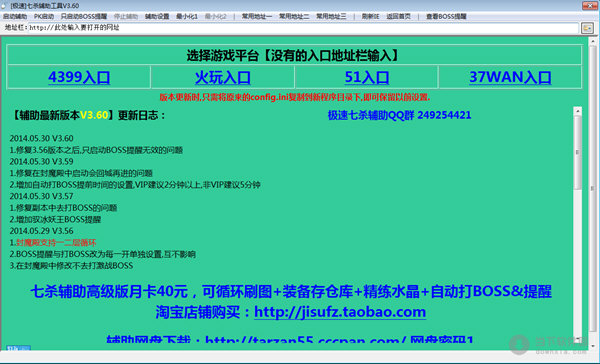Open 常用地址三 shortcut
The width and height of the screenshot is (600, 364).
[x=331, y=16]
